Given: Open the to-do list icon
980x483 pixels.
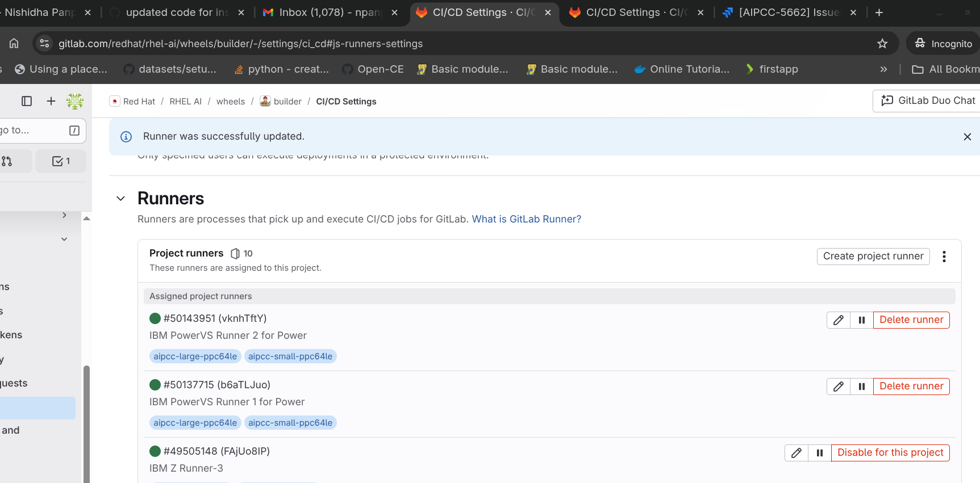Looking at the screenshot, I should point(61,161).
